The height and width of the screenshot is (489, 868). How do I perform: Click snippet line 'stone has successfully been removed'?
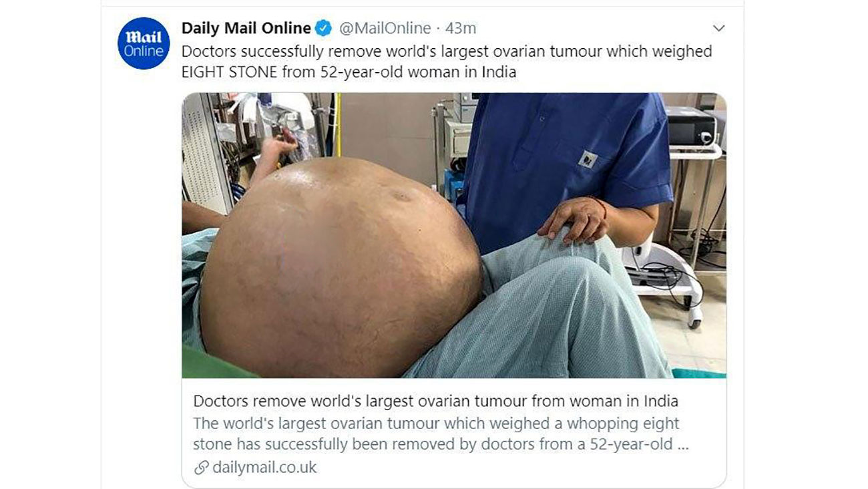441,445
